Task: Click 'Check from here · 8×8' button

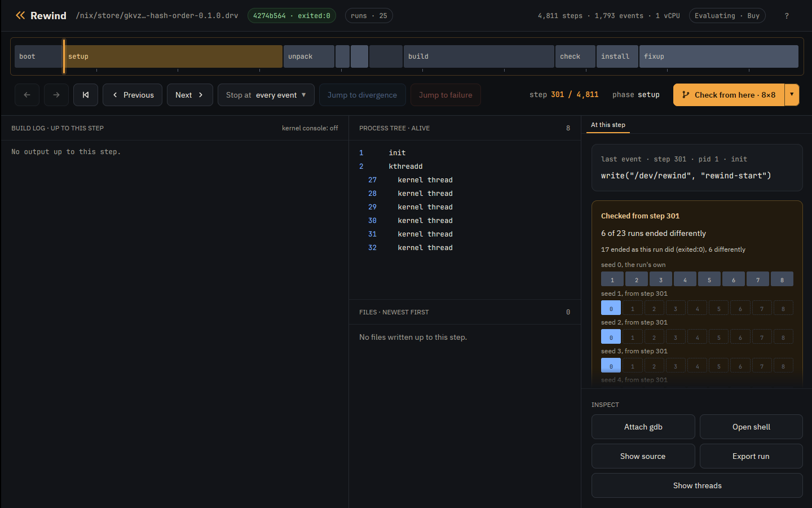Action: [x=729, y=95]
